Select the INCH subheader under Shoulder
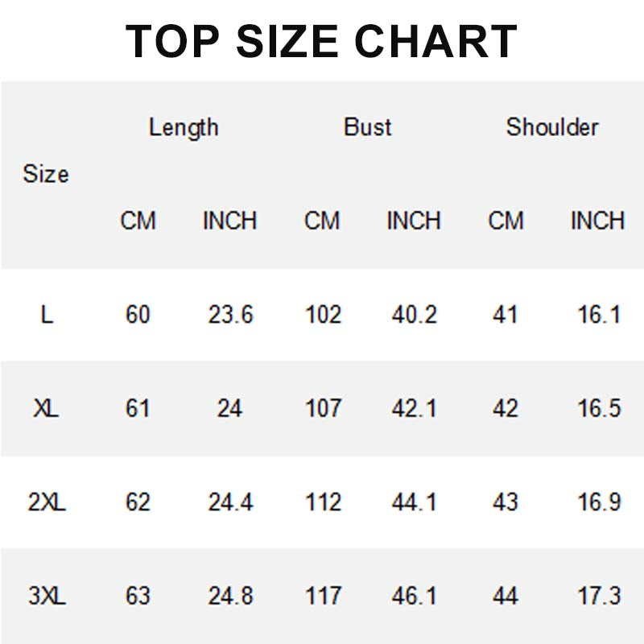 (x=597, y=221)
